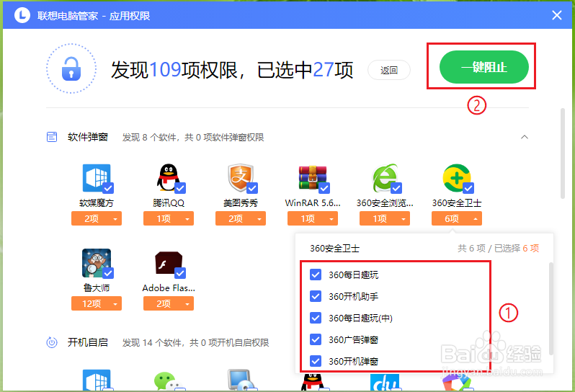The width and height of the screenshot is (575, 392).
Task: Click the 360安全卫士 icon
Action: pyautogui.click(x=457, y=178)
